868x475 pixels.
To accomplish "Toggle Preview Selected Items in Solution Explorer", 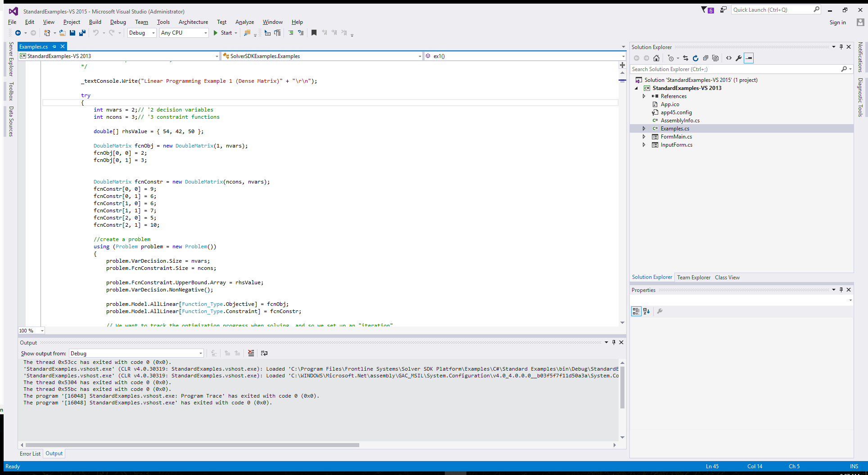I will 748,58.
